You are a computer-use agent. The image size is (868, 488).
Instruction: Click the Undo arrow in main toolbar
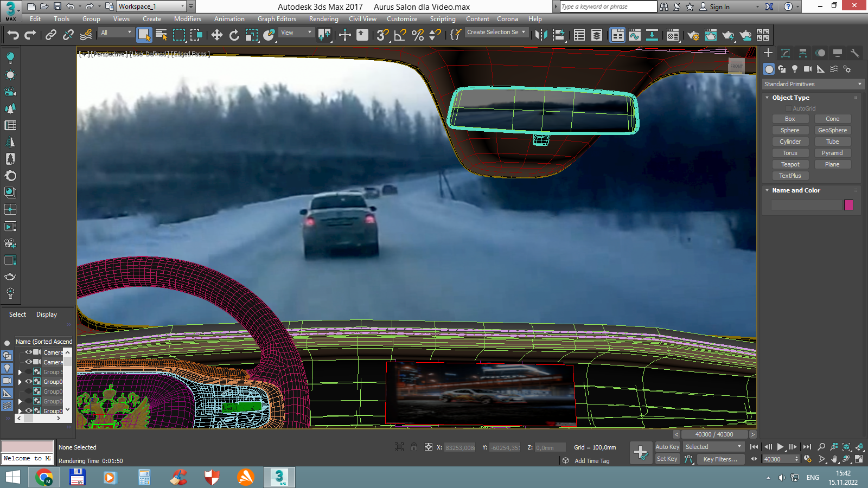(13, 35)
